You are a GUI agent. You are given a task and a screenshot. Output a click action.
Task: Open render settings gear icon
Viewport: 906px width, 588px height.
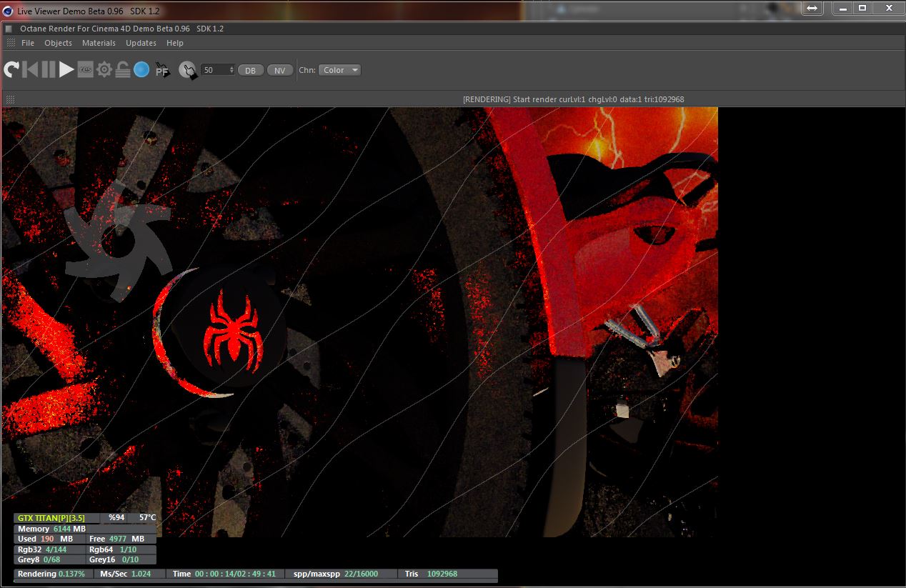104,69
